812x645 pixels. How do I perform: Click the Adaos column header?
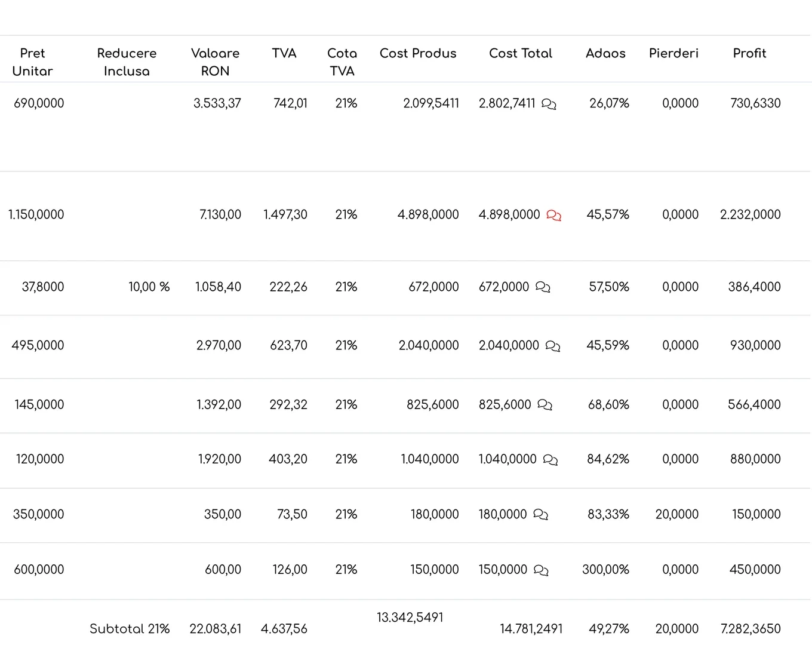pos(605,53)
